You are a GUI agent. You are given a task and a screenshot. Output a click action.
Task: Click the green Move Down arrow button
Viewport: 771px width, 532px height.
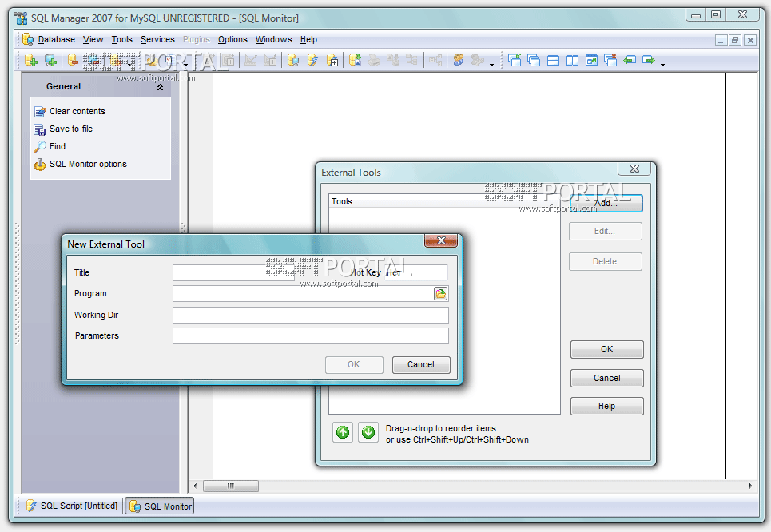tap(368, 432)
